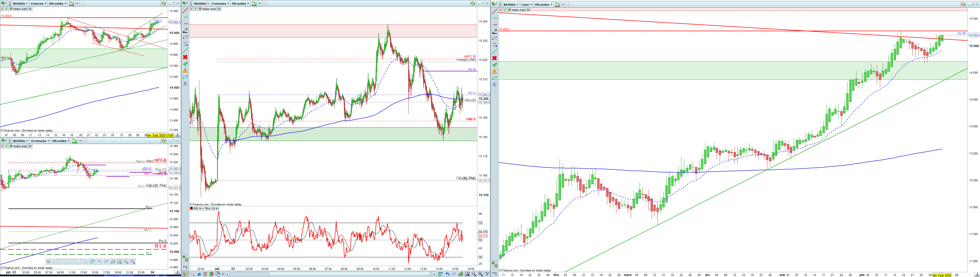The height and width of the screenshot is (277, 980).
Task: Toggle the red down-arrow button beside Heikin-Ashi in 4-hour chart
Action: (x=2, y=9)
